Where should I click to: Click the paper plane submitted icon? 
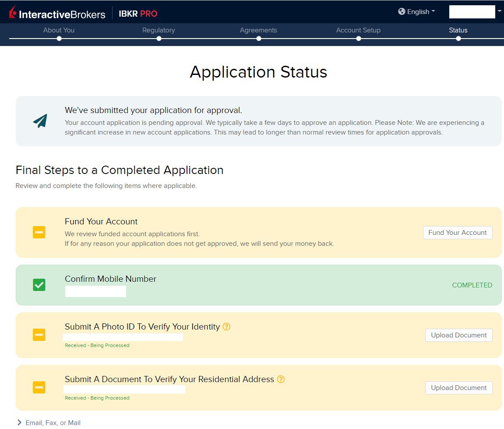tap(40, 121)
